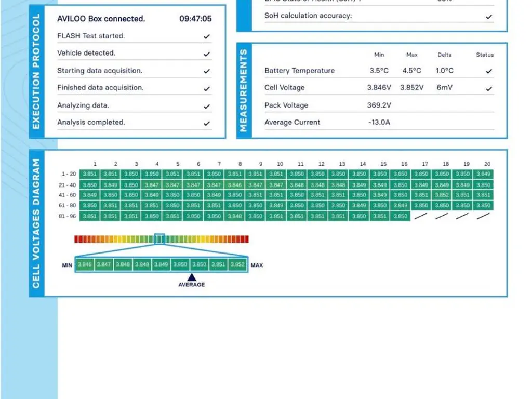Click the Delta column header in Measurements

pos(444,55)
